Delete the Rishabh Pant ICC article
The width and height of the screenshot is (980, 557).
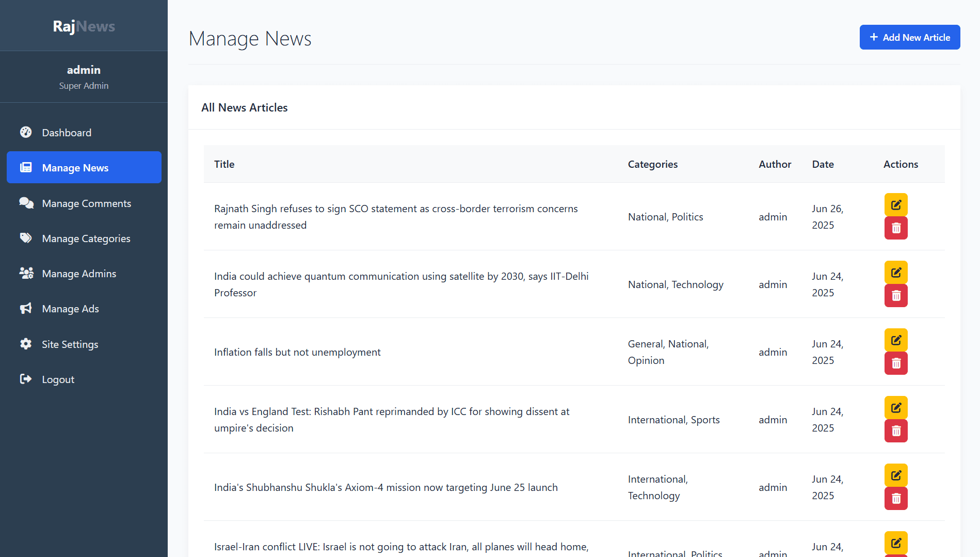click(896, 431)
